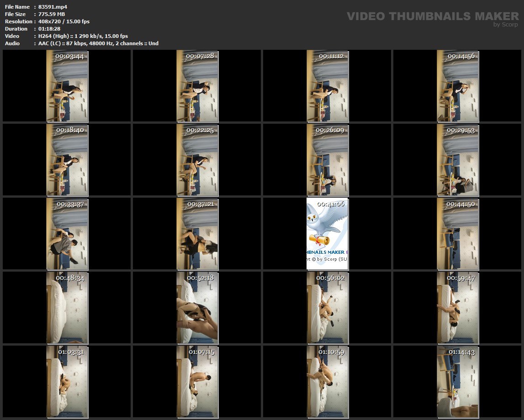Image resolution: width=524 pixels, height=420 pixels.
Task: Open the thumbnail stamped 00:14:56
Action: (458, 86)
